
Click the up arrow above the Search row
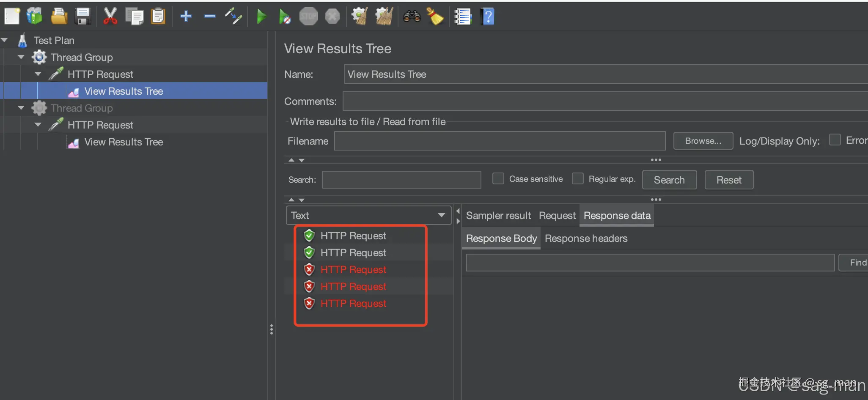coord(291,160)
